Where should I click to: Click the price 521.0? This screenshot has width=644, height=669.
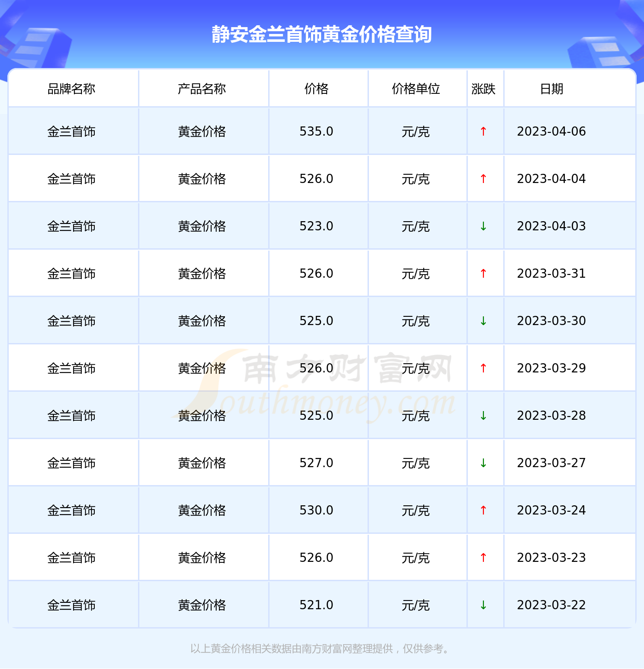tap(316, 605)
